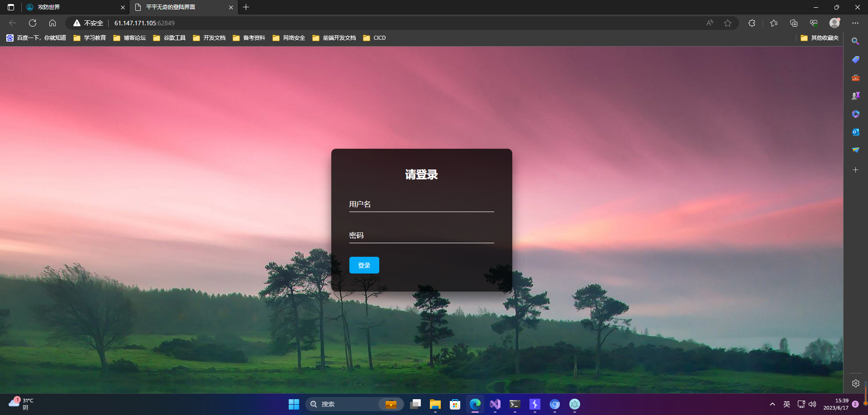The height and width of the screenshot is (415, 868).
Task: Open a new browser tab
Action: (x=246, y=7)
